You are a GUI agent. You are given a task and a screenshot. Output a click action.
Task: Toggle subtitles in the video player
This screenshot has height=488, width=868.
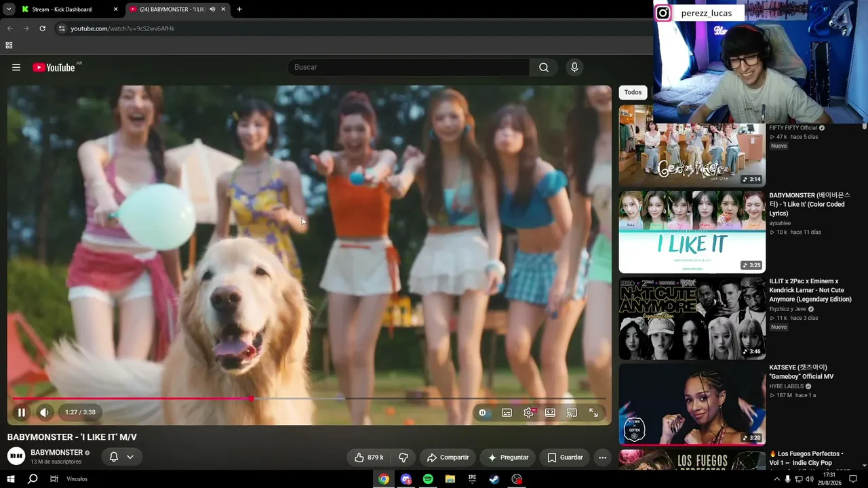507,412
